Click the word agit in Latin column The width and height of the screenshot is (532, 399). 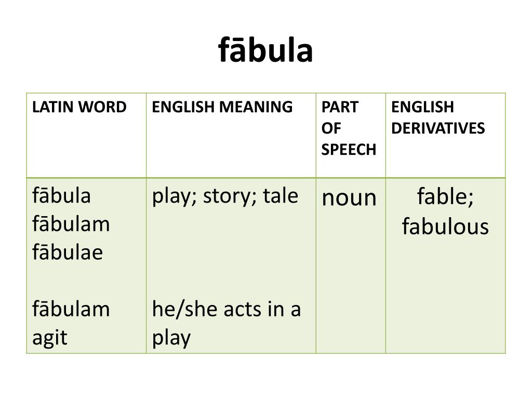tap(50, 338)
